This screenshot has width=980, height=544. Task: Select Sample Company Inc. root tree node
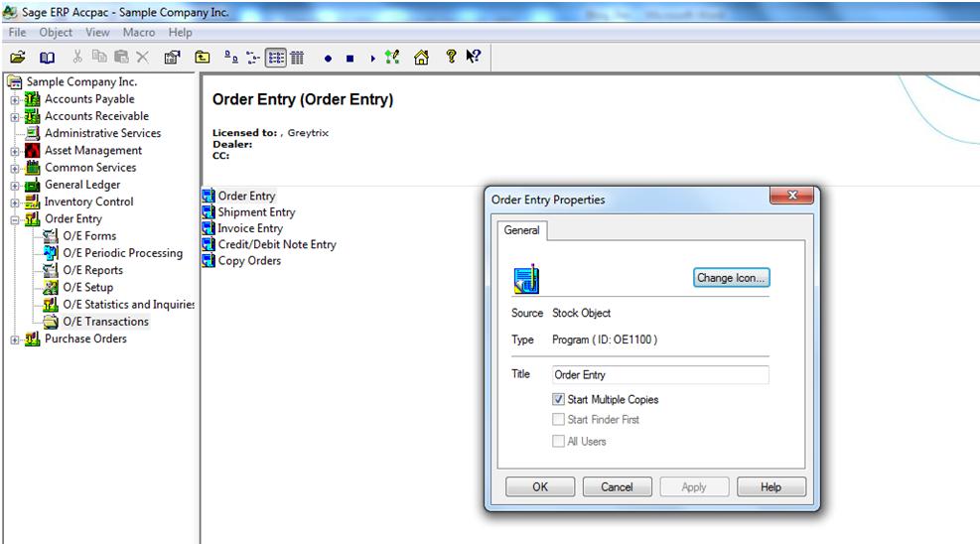tap(81, 81)
